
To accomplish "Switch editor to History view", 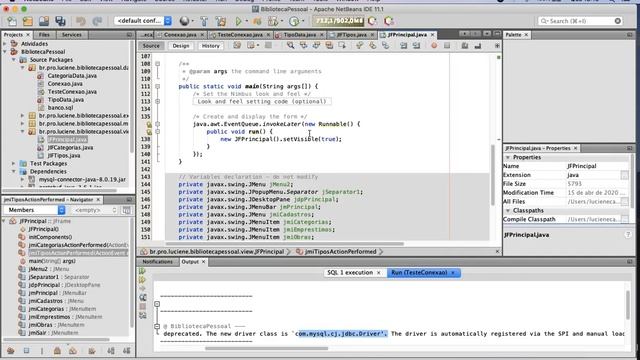I will 211,46.
